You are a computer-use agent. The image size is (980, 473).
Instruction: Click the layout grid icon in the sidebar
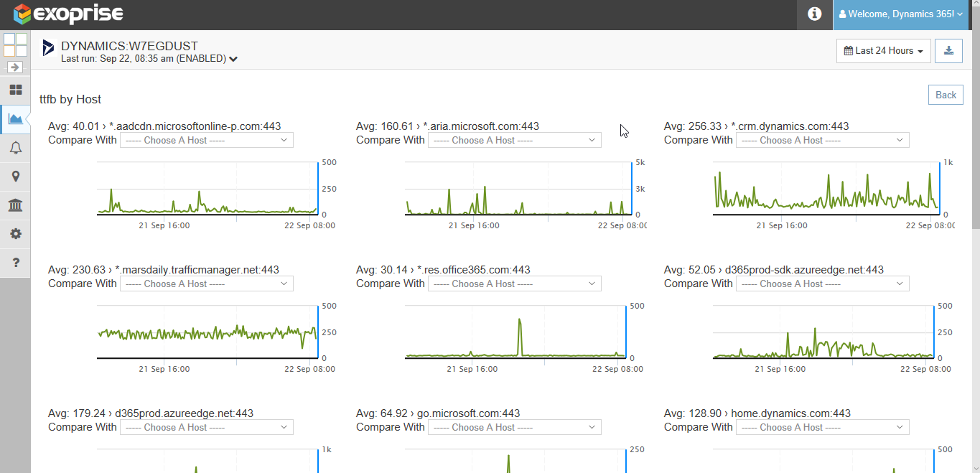point(15,45)
